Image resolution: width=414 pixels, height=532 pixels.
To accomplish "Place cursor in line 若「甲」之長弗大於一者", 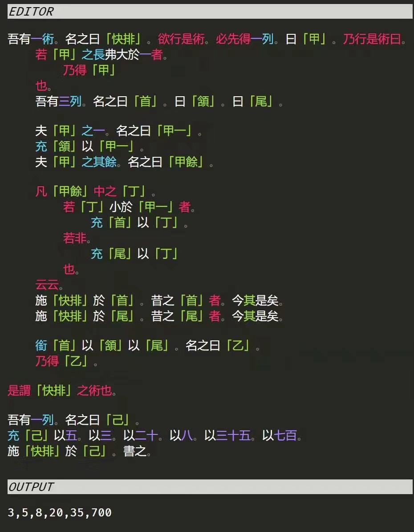I will (101, 55).
